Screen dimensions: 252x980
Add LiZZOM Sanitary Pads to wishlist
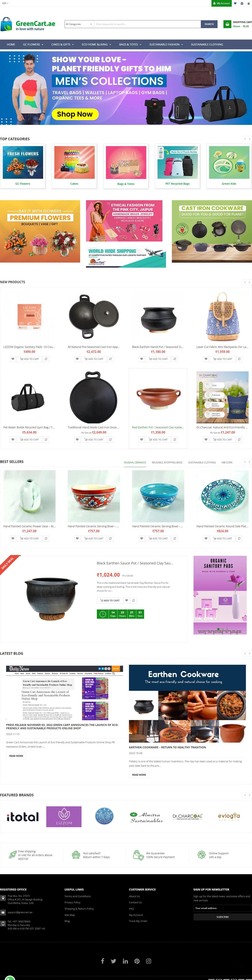13,359
